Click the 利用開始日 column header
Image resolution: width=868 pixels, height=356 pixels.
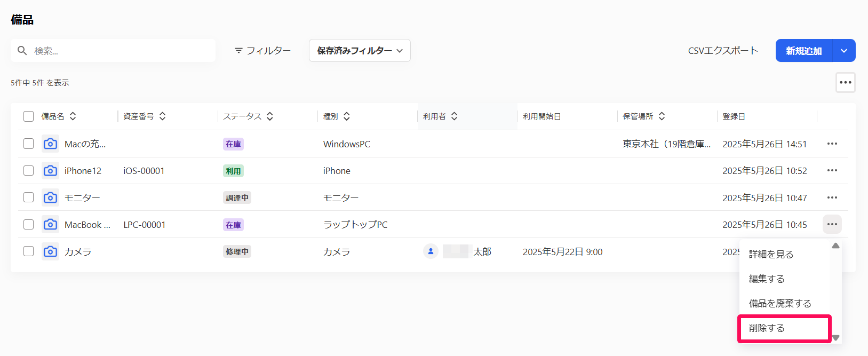tap(542, 116)
